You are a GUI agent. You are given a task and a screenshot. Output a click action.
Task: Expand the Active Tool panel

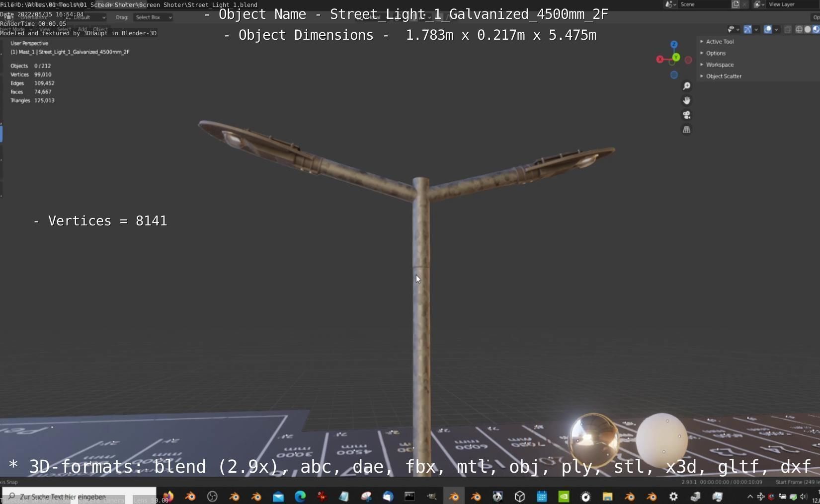coord(719,42)
